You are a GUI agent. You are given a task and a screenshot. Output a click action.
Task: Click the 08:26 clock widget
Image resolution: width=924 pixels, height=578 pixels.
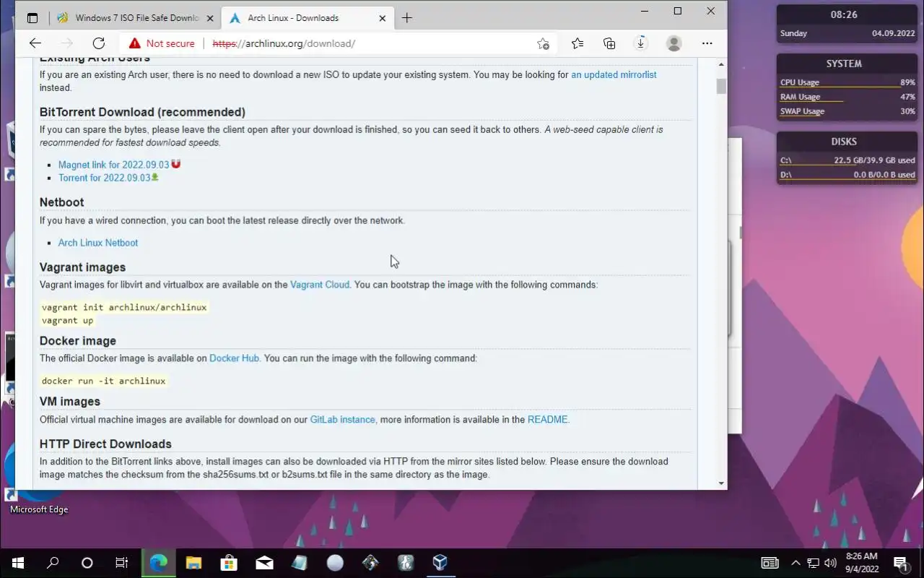pos(844,14)
